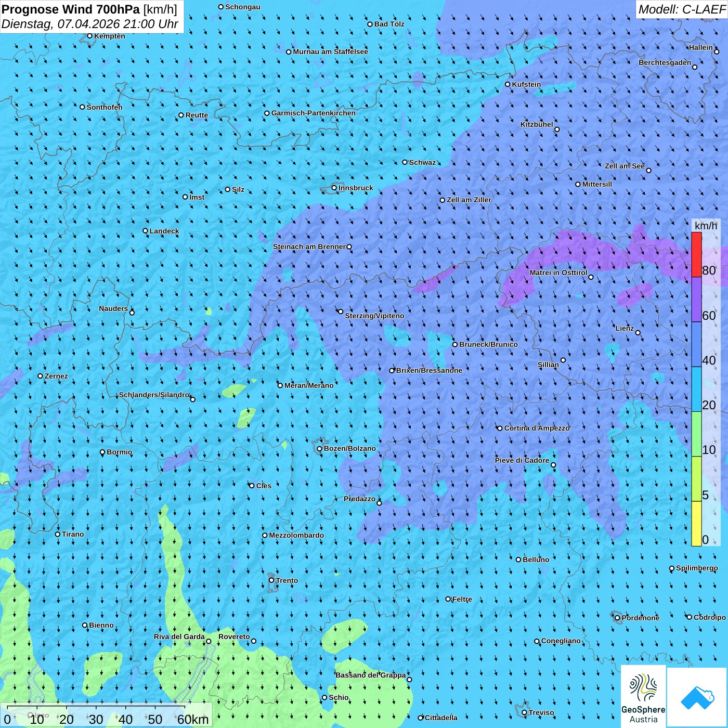Click the Zell am See location dot

(x=648, y=171)
